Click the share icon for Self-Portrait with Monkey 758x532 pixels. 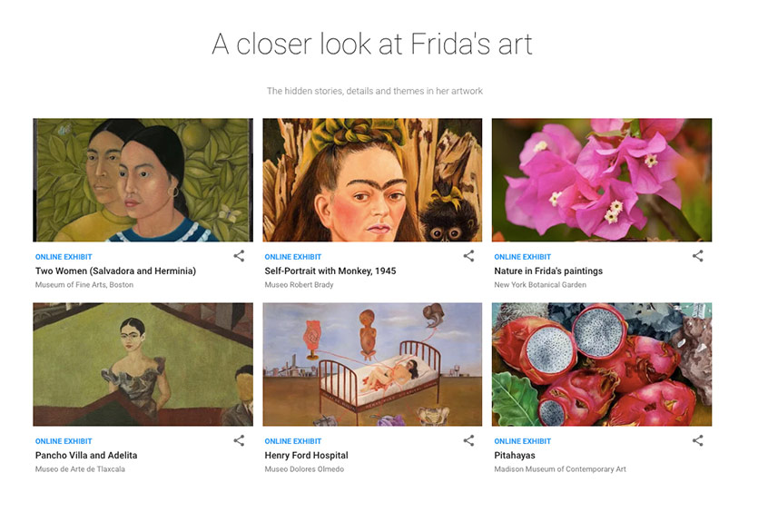point(468,256)
